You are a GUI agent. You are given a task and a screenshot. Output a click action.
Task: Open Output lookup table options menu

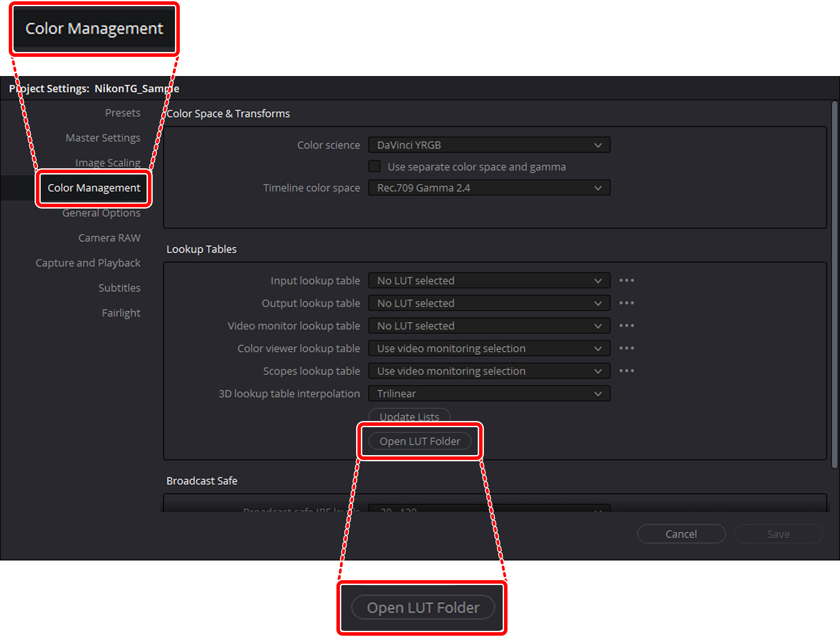(626, 303)
